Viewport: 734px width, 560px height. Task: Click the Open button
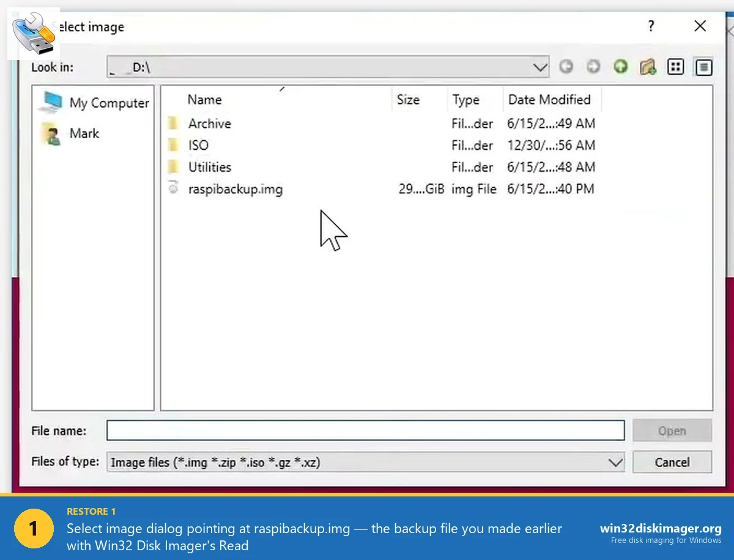pyautogui.click(x=672, y=430)
